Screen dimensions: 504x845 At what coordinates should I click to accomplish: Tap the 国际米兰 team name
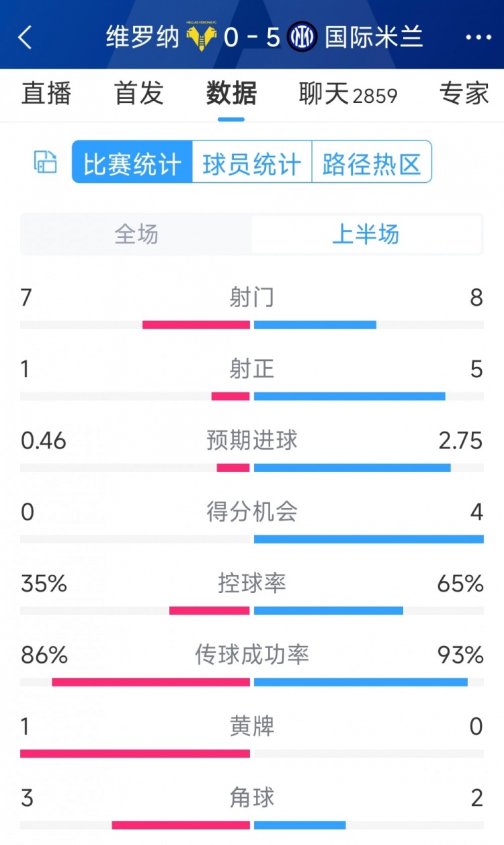point(374,38)
